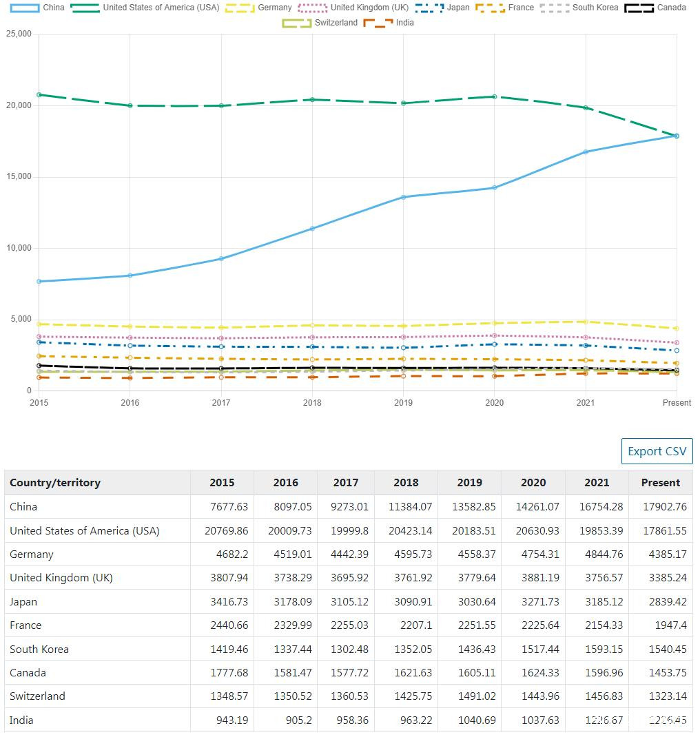Click United Kingdom (UK) legend swatch
Image resolution: width=700 pixels, height=737 pixels.
tap(313, 8)
